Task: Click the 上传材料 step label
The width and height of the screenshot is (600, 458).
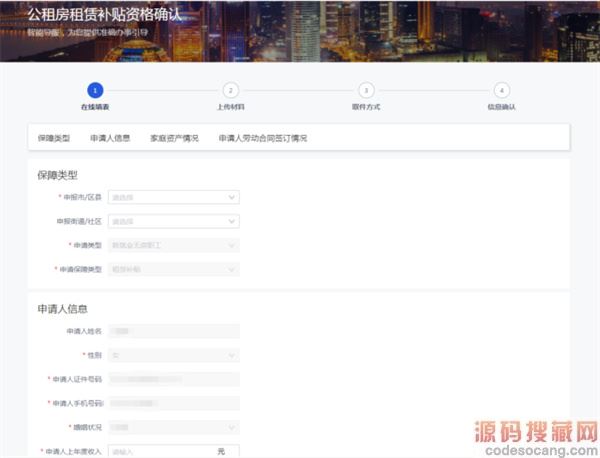Action: coord(231,106)
